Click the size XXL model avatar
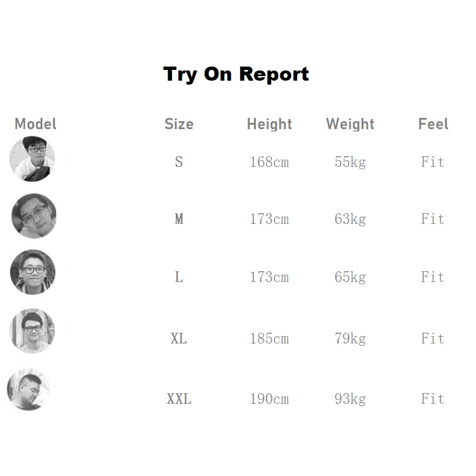The image size is (476, 476). click(x=28, y=390)
